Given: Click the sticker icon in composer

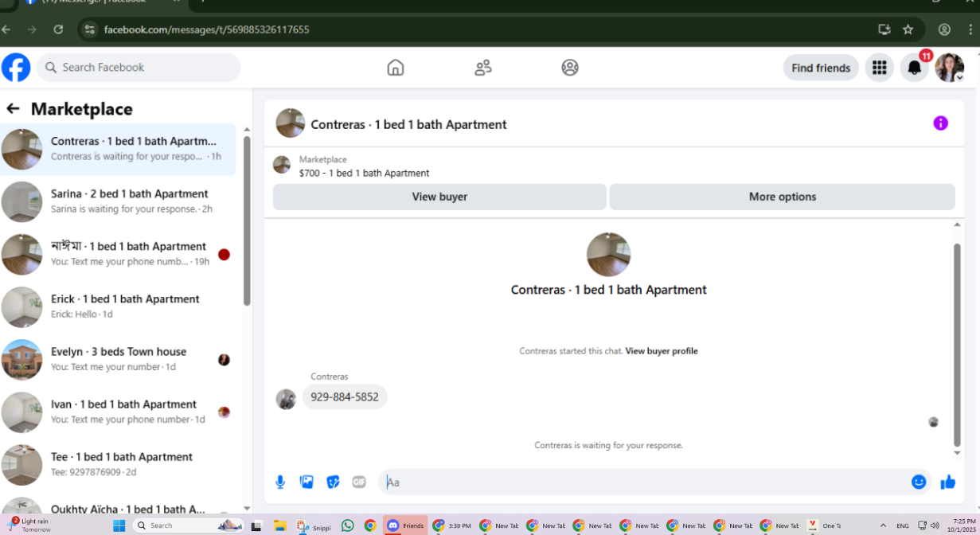Looking at the screenshot, I should [x=333, y=482].
